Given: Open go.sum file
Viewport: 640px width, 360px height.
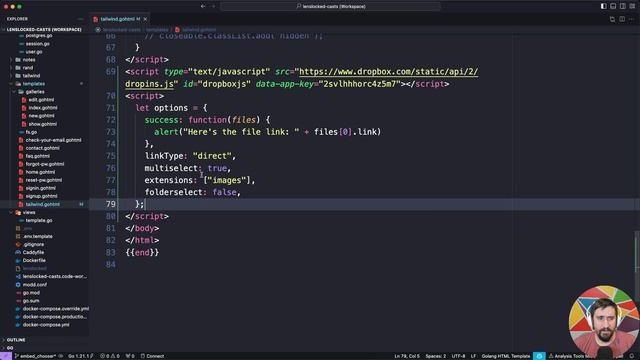Looking at the screenshot, I should click(31, 301).
